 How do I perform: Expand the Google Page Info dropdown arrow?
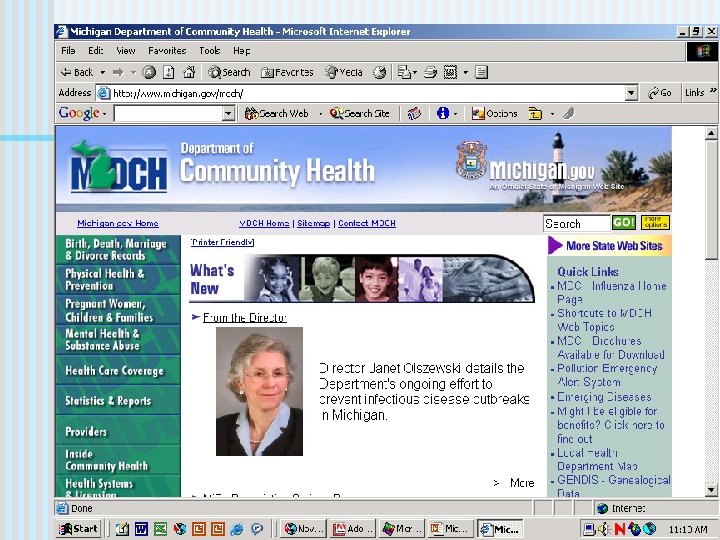click(x=456, y=113)
